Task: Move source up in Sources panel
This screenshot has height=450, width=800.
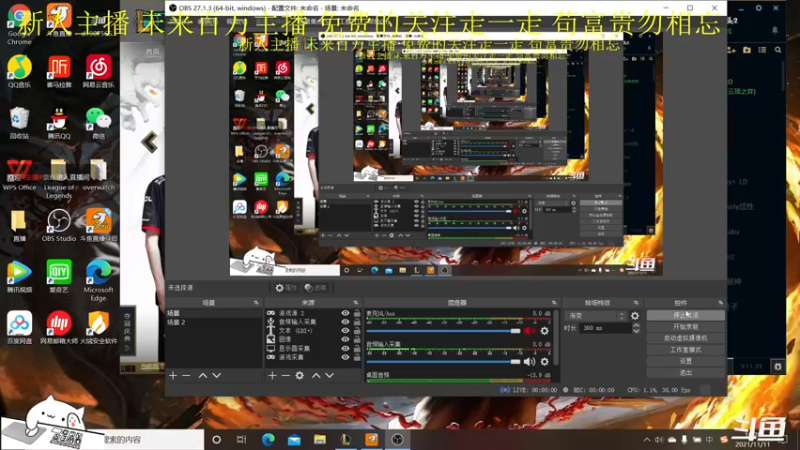Action: tap(316, 376)
